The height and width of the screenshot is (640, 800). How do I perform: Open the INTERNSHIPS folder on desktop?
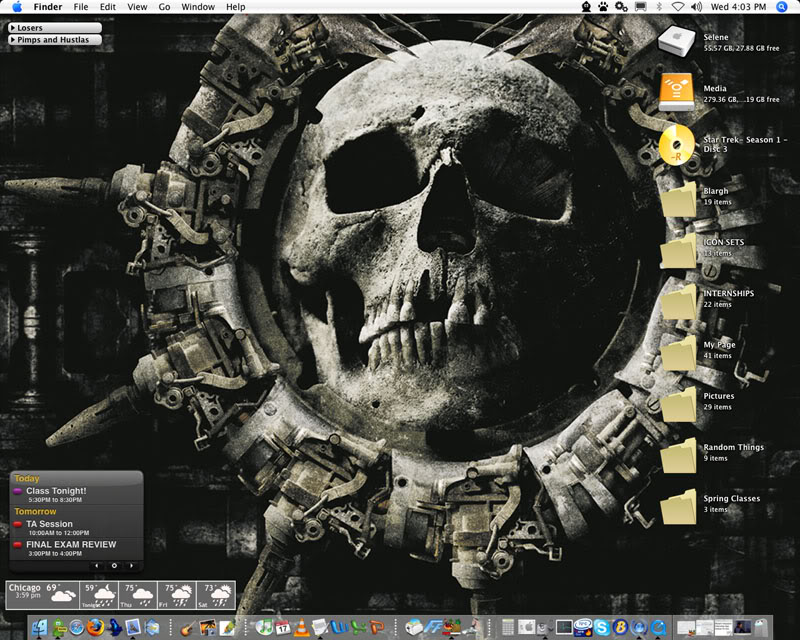tap(678, 300)
